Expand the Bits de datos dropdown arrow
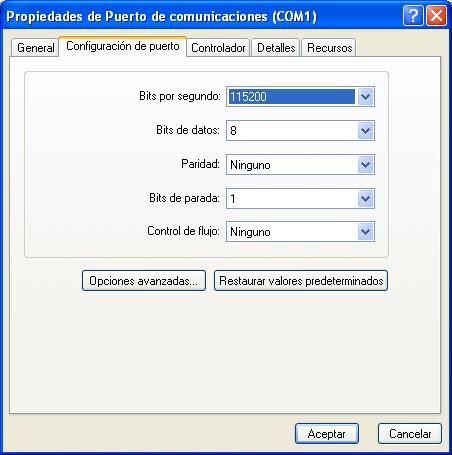452x455 pixels. click(366, 130)
